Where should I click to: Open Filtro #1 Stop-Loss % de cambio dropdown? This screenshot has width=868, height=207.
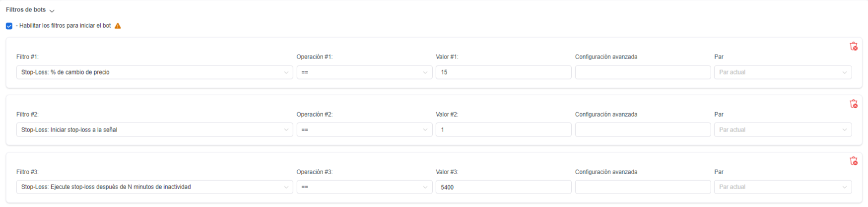154,72
